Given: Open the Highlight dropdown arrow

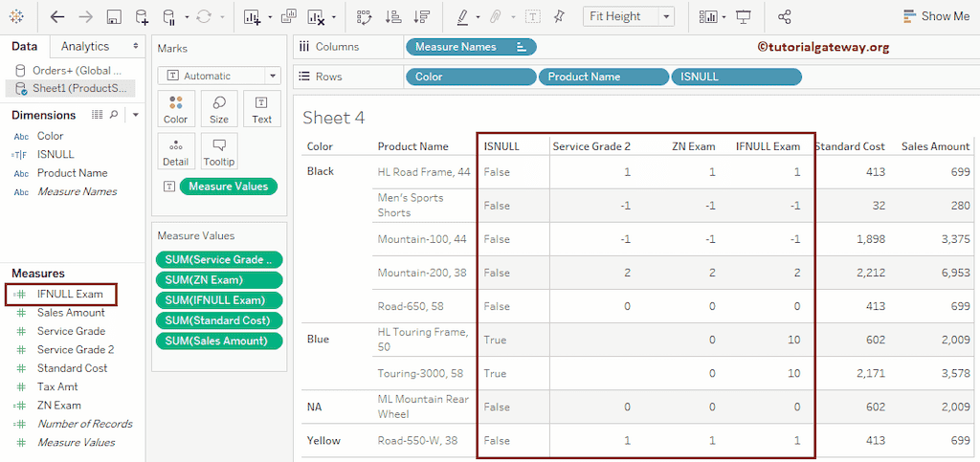Looking at the screenshot, I should point(479,17).
